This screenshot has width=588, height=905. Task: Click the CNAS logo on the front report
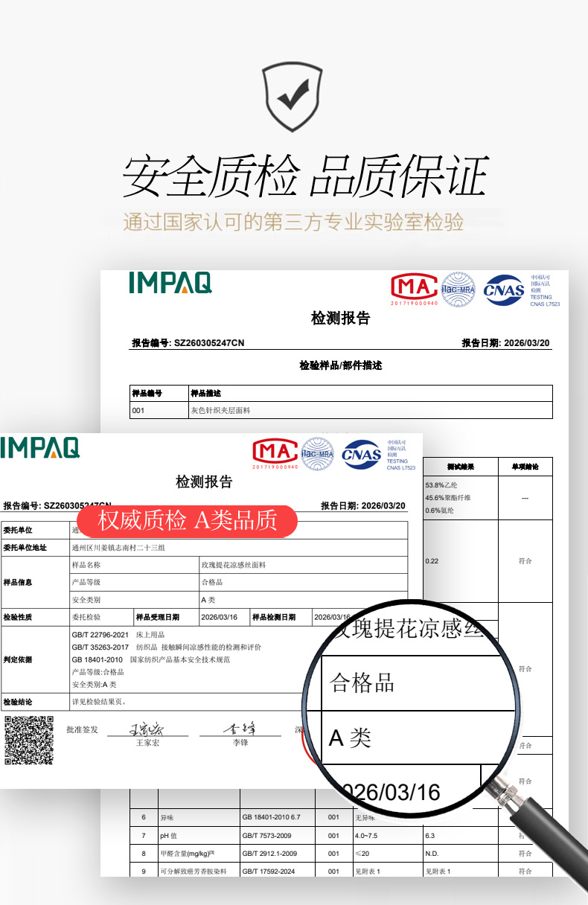362,454
